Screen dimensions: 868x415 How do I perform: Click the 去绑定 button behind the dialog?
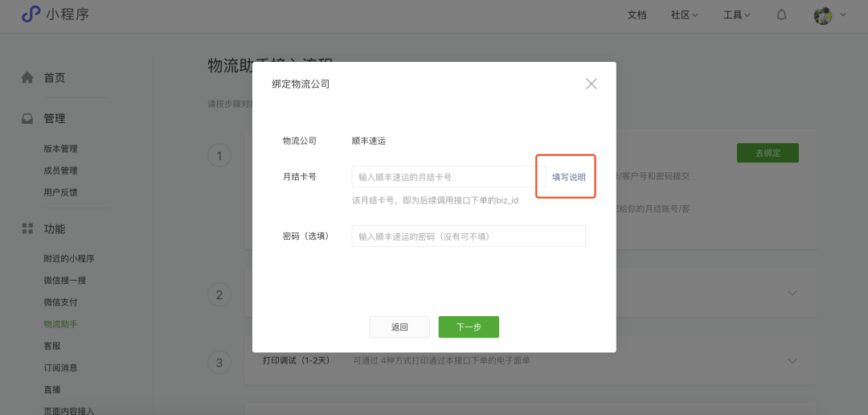pyautogui.click(x=768, y=153)
